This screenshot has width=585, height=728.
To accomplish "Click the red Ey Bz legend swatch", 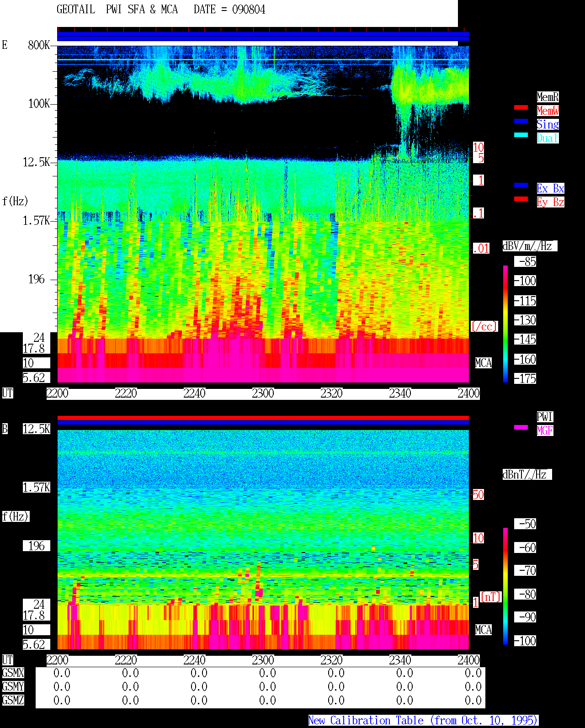I will coord(521,199).
